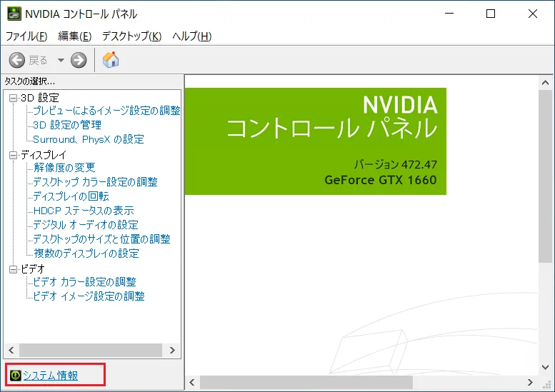The width and height of the screenshot is (555, 392).
Task: Minimize the NVIDIA control panel window
Action: [x=449, y=14]
